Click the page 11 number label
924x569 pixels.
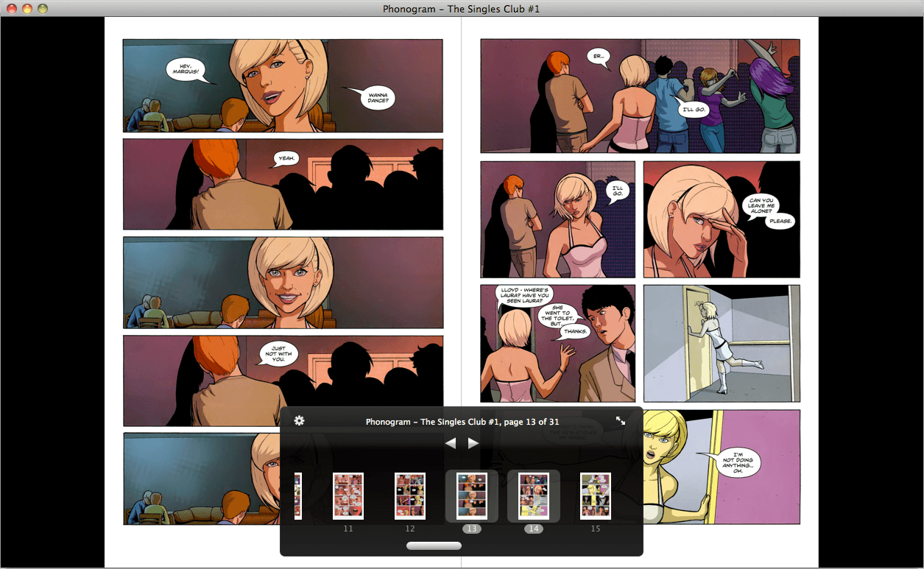pos(348,529)
